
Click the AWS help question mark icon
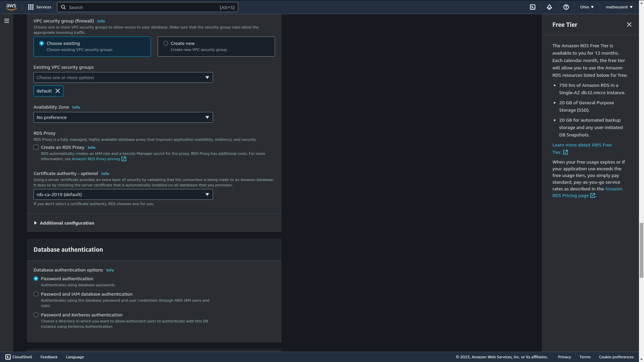coord(566,7)
